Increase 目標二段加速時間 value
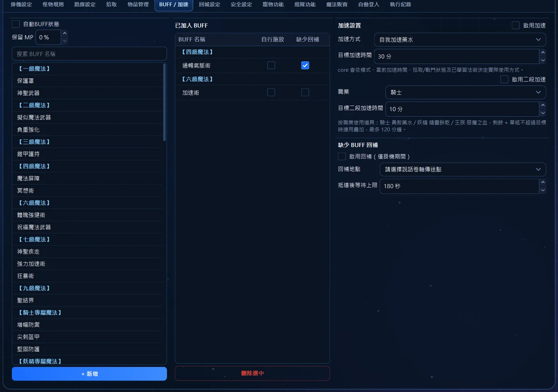Screen dimensions: 558x392 point(542,105)
